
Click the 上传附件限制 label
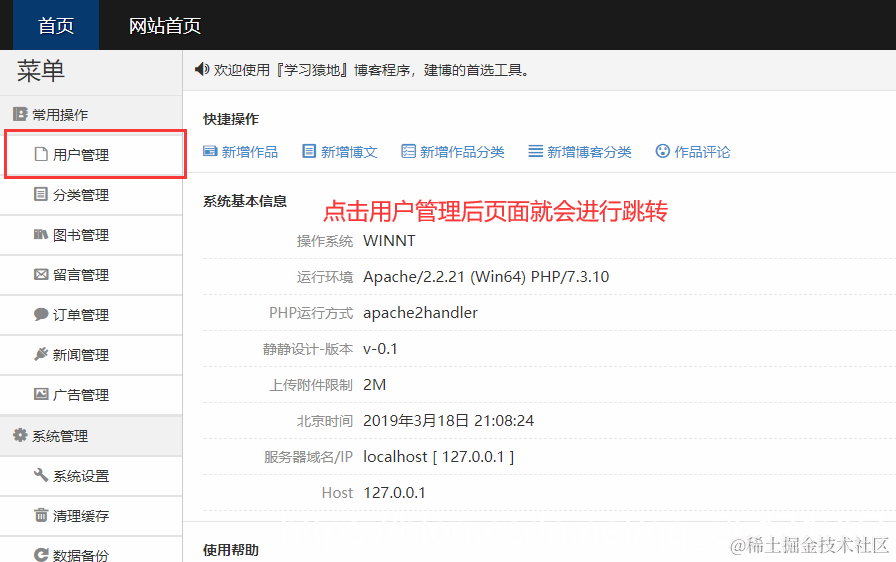tap(311, 385)
